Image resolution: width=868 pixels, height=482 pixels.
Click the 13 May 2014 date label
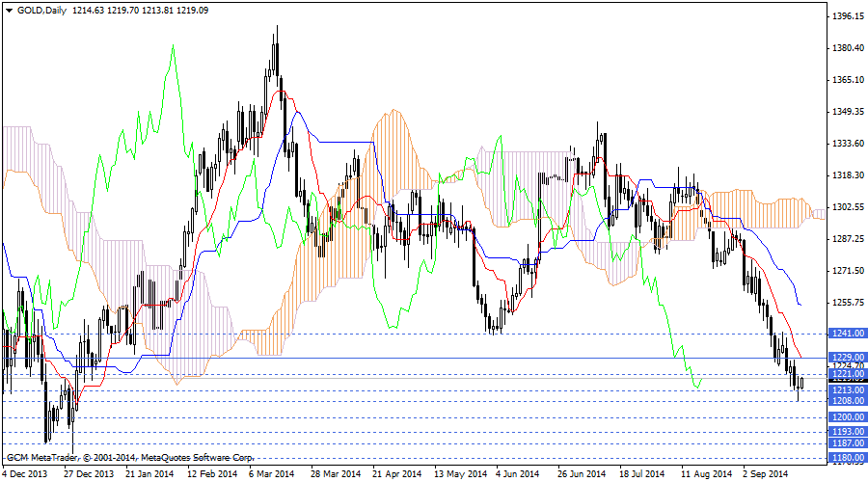pyautogui.click(x=461, y=474)
